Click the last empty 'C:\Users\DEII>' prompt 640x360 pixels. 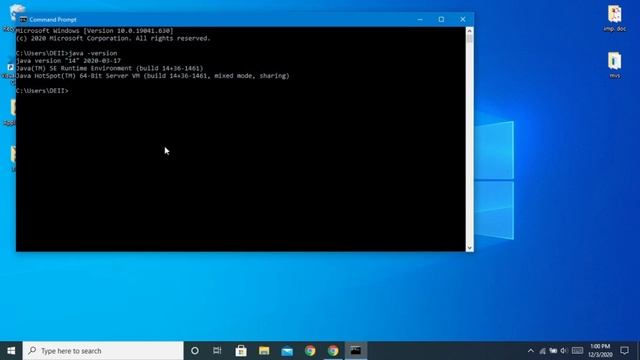[x=42, y=91]
